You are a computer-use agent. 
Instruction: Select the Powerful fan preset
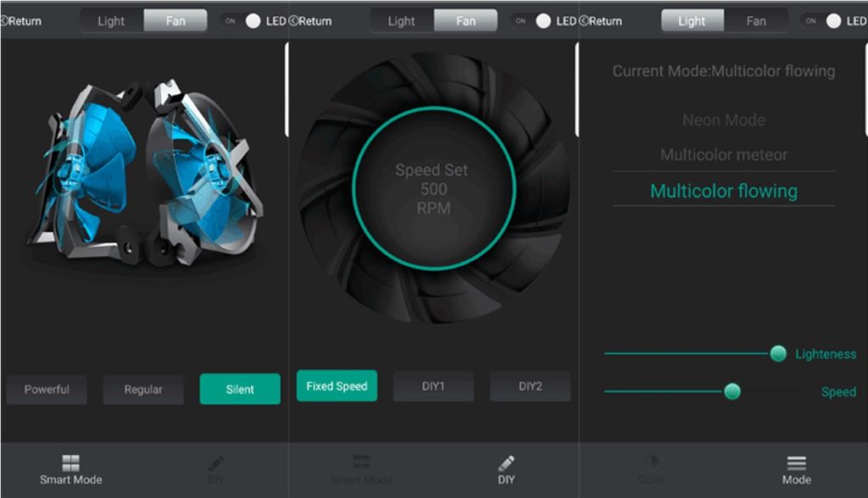(x=47, y=389)
